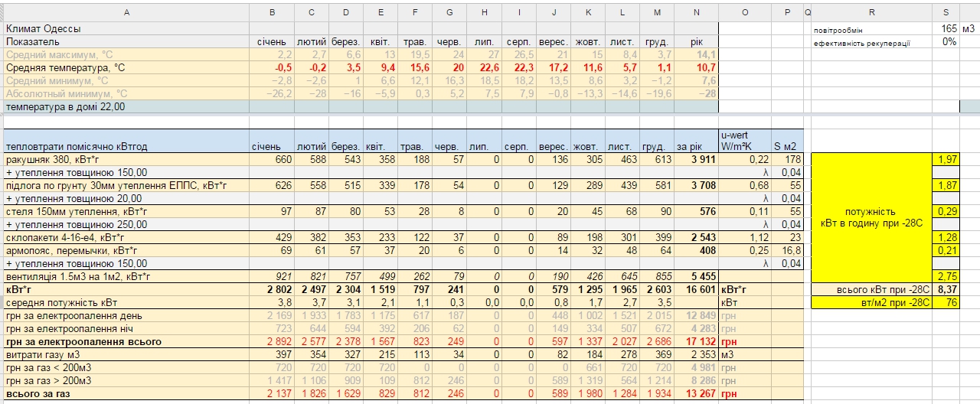The width and height of the screenshot is (980, 404).
Task: Select the area value 16,8
Action: [x=788, y=250]
